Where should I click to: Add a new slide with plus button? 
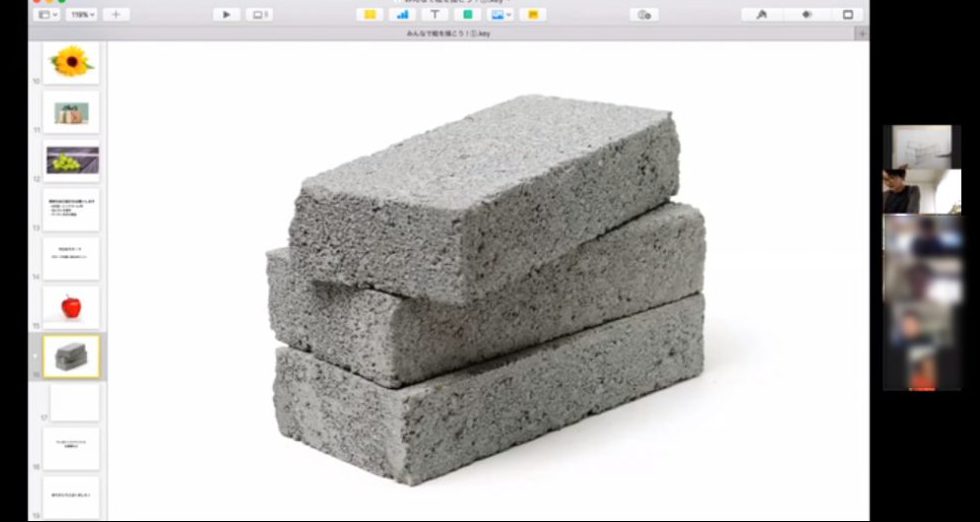tap(116, 14)
